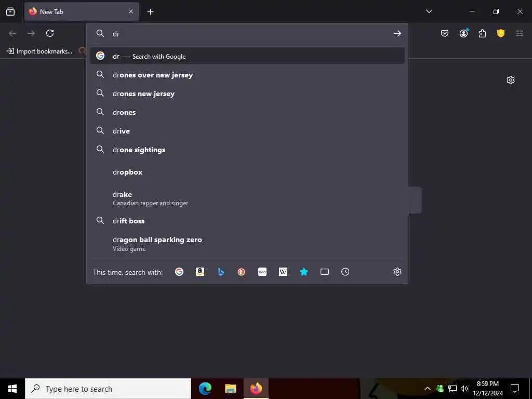Click Import bookmarks in the bookmarks toolbar
The image size is (532, 399).
[x=39, y=51]
